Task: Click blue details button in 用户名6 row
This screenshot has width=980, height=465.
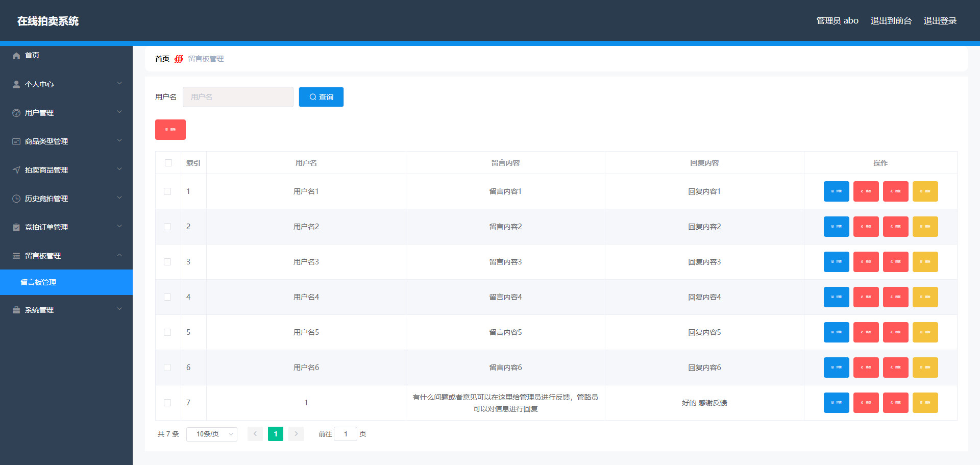Action: point(836,368)
